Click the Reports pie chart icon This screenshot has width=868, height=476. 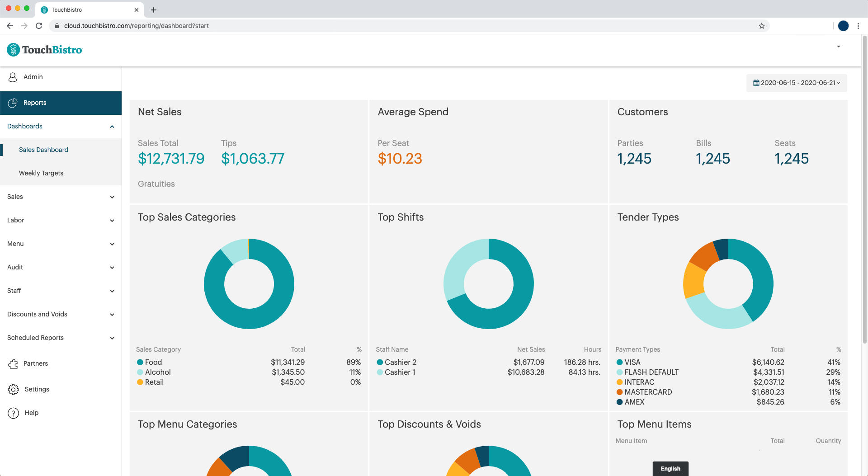coord(13,103)
